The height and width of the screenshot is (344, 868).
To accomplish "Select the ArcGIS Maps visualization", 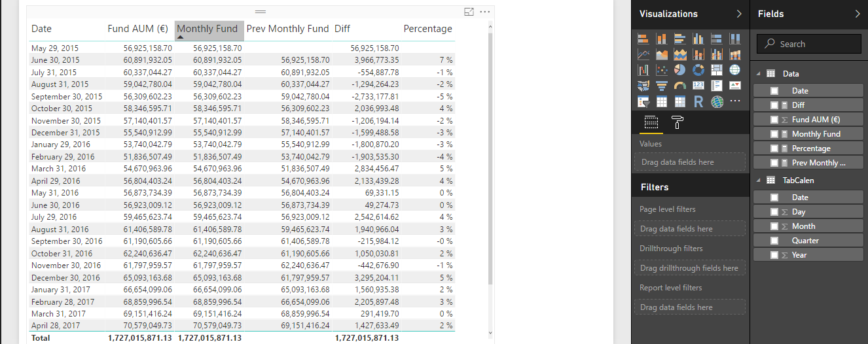I will point(717,101).
